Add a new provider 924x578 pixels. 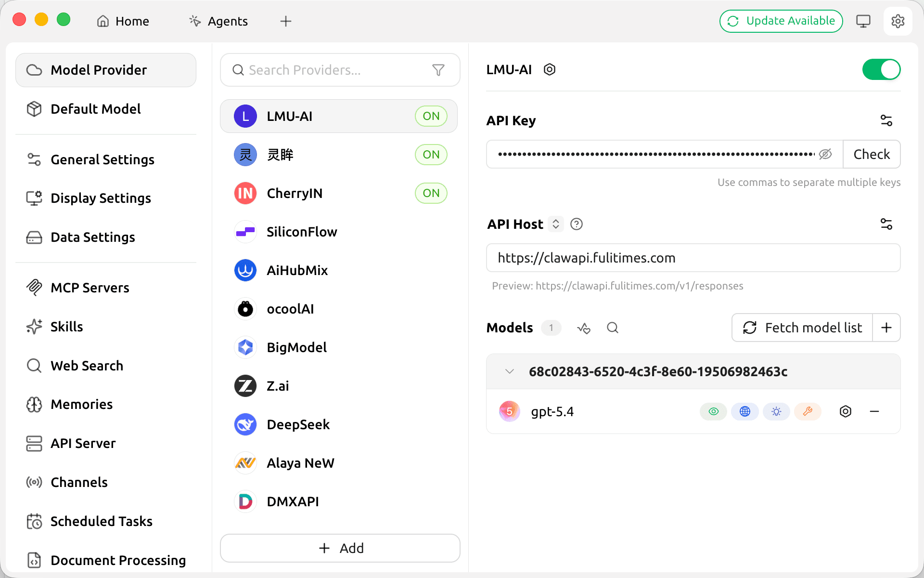pyautogui.click(x=340, y=548)
